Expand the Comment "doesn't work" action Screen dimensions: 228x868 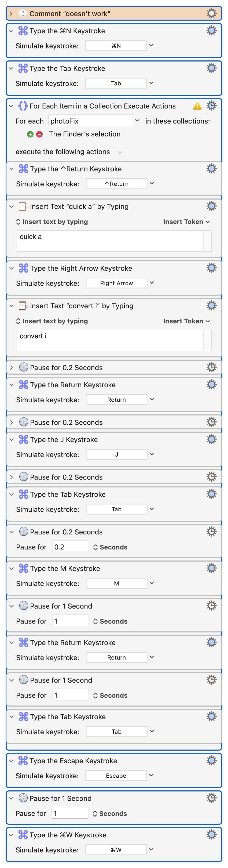pos(11,13)
